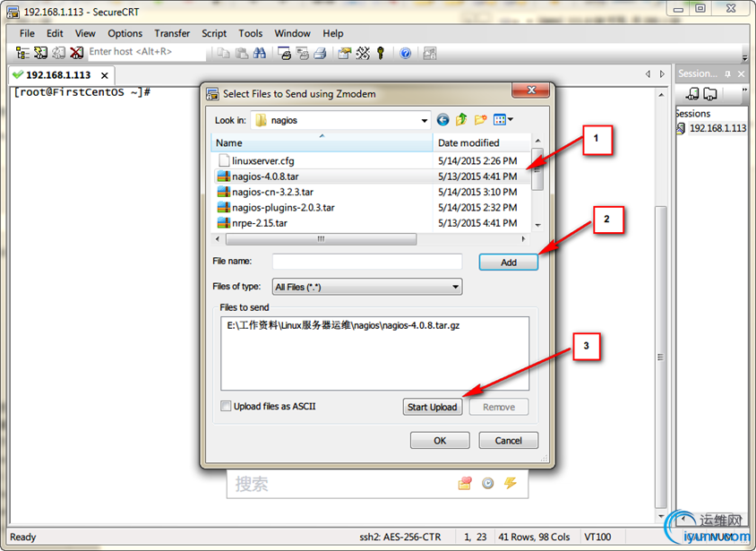Open Find with the binoculars icon

click(260, 53)
